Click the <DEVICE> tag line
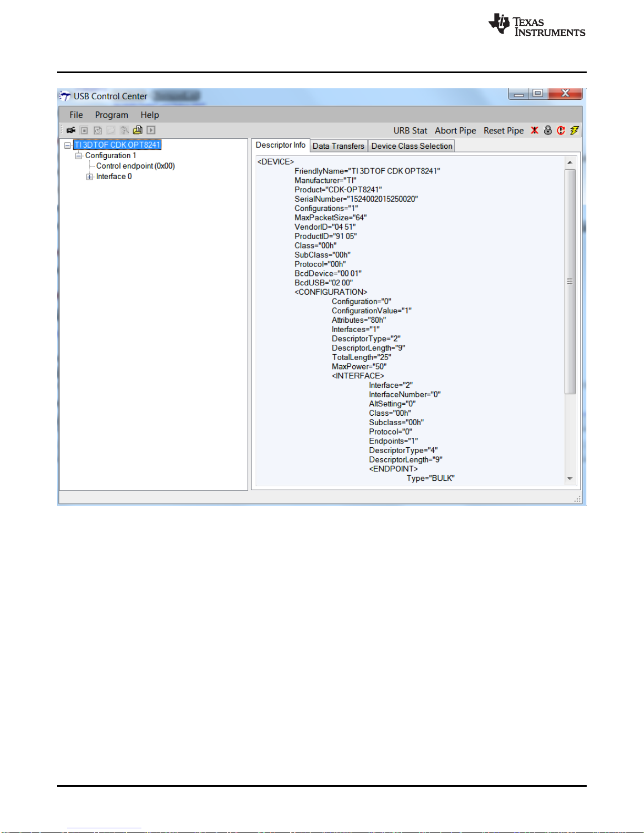 (x=275, y=162)
